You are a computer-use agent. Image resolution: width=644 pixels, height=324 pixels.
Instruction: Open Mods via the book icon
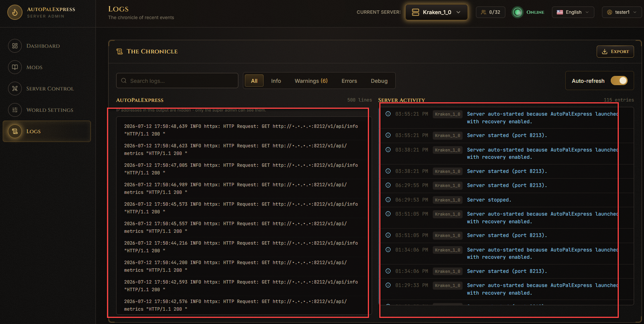coord(15,67)
